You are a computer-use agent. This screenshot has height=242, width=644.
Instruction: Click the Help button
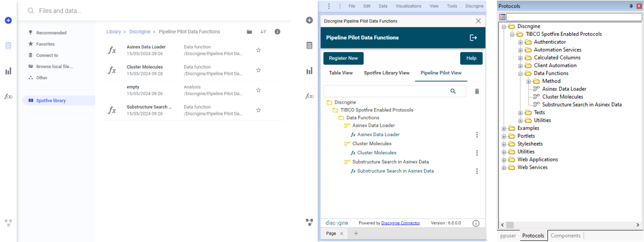point(471,59)
